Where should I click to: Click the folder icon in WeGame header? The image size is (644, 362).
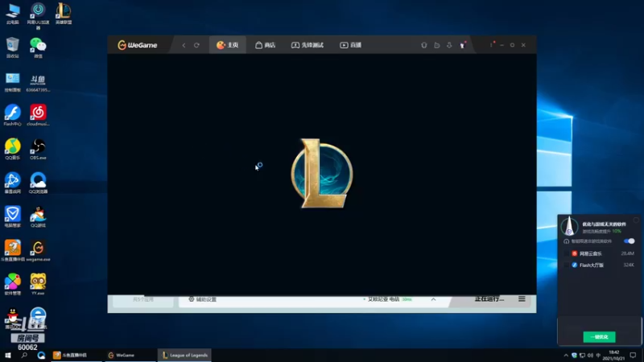pos(436,45)
